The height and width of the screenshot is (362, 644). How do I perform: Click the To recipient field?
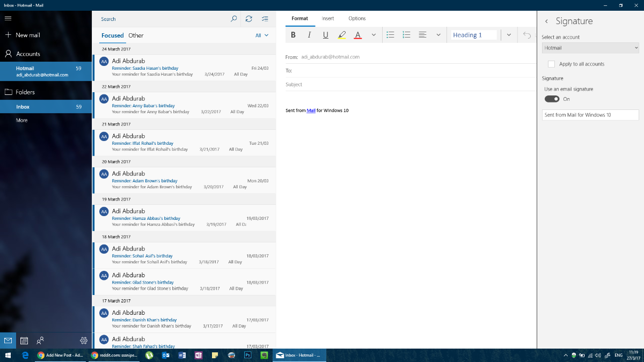tap(411, 71)
